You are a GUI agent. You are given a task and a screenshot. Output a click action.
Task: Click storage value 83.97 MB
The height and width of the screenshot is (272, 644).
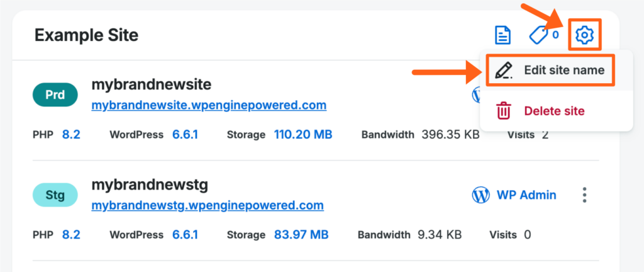301,235
